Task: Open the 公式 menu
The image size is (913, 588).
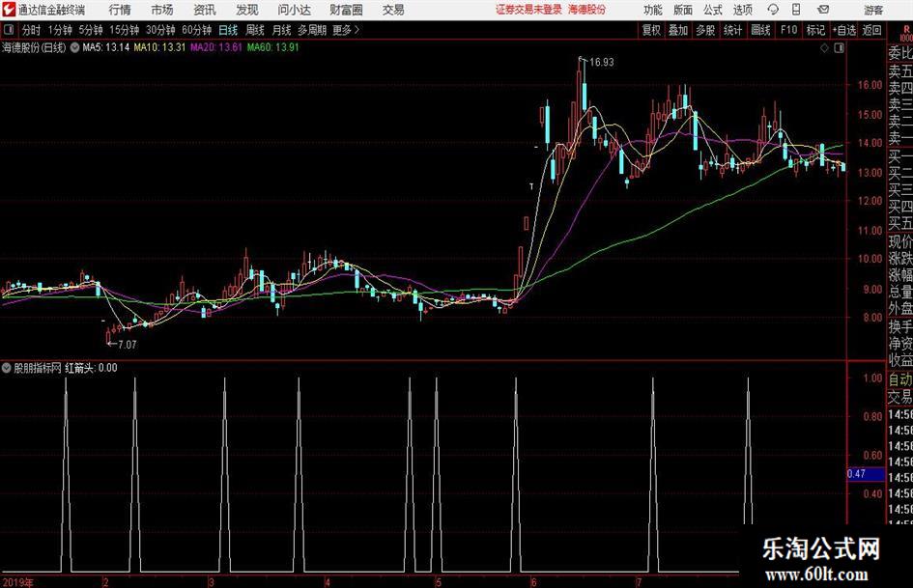Action: [x=713, y=10]
